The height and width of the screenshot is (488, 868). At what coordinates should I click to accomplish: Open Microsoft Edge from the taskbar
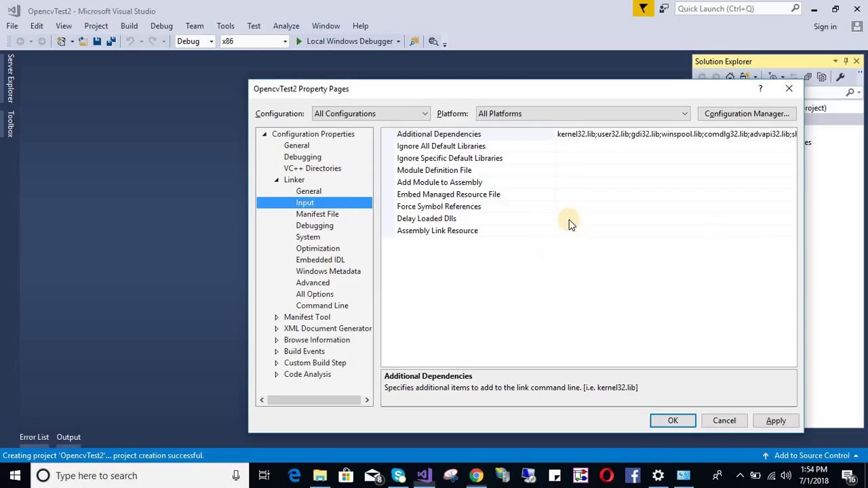click(294, 475)
